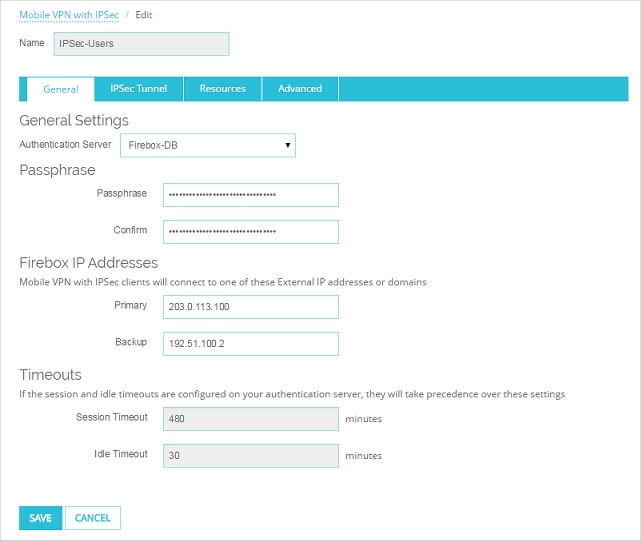Select the General tab
This screenshot has width=641, height=541.
tap(61, 89)
